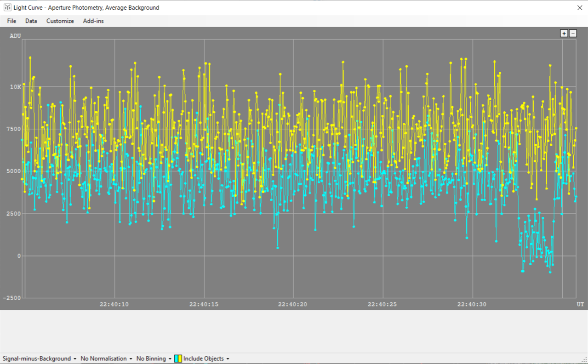The image size is (588, 364).
Task: Zoom in with the plus button
Action: 564,34
